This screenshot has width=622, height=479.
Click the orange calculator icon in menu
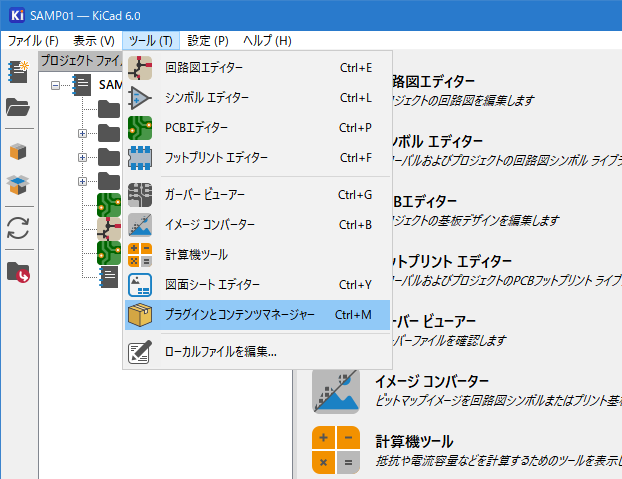pyautogui.click(x=140, y=255)
